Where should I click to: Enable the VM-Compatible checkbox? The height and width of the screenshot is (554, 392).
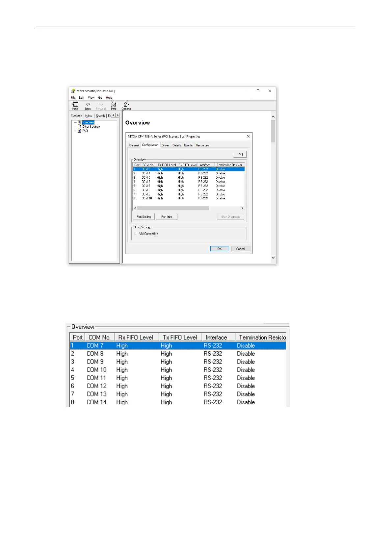tap(136, 234)
